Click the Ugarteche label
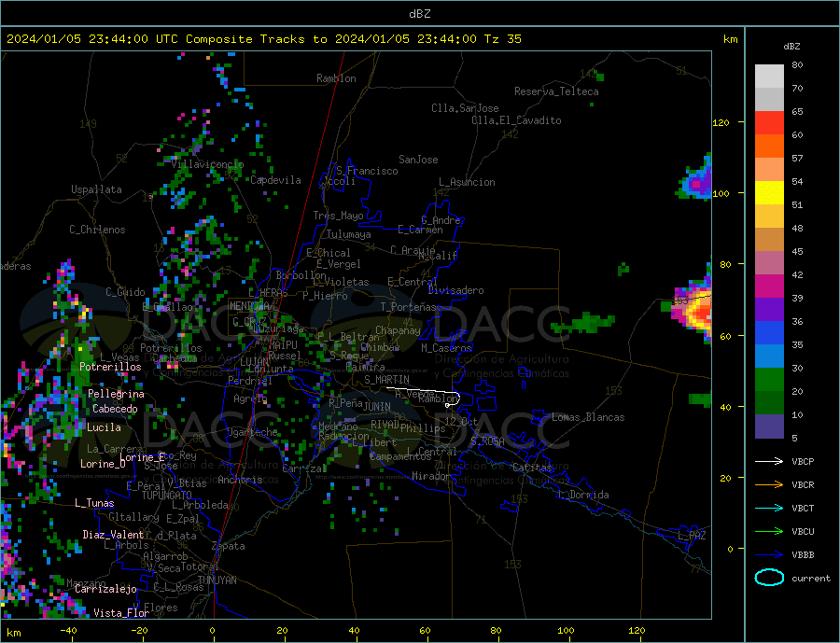The width and height of the screenshot is (840, 643). pos(253,432)
